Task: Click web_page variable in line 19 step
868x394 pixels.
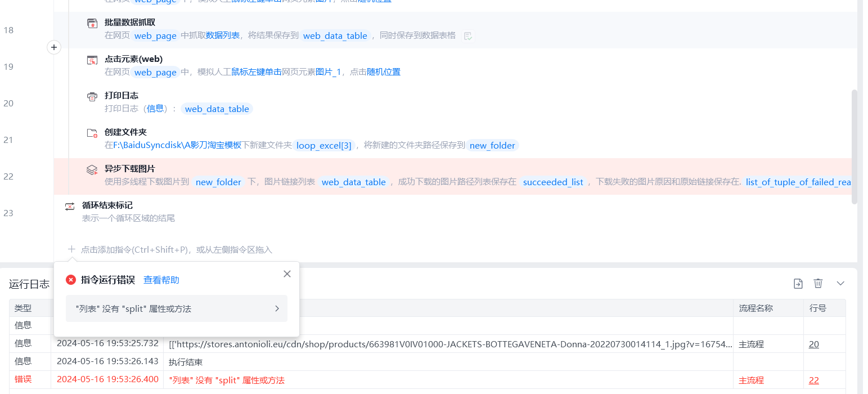Action: 155,73
